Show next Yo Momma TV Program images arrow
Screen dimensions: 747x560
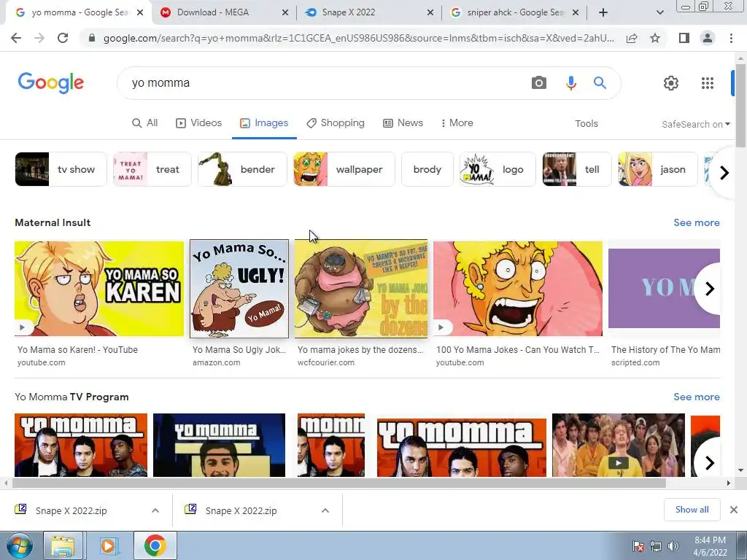[709, 462]
